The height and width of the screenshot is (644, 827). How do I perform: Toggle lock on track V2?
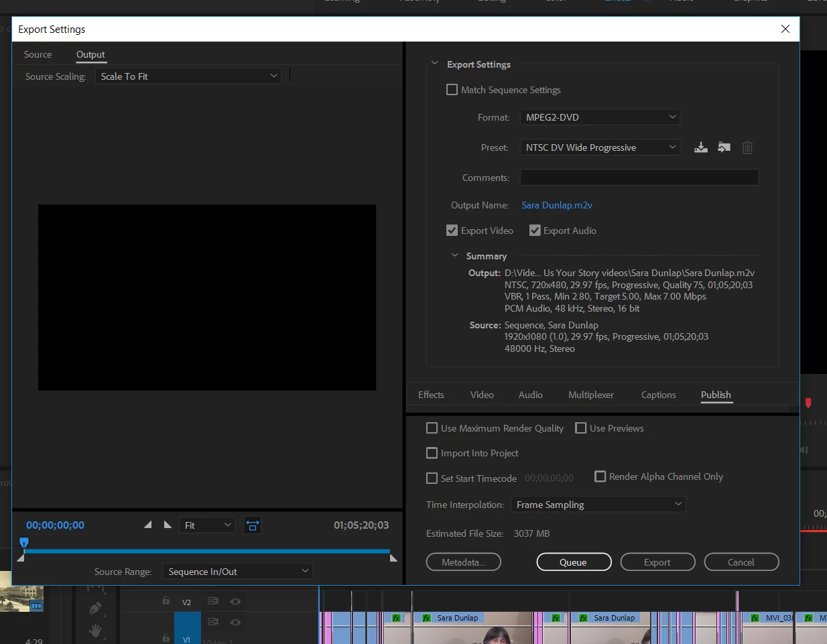click(x=166, y=601)
